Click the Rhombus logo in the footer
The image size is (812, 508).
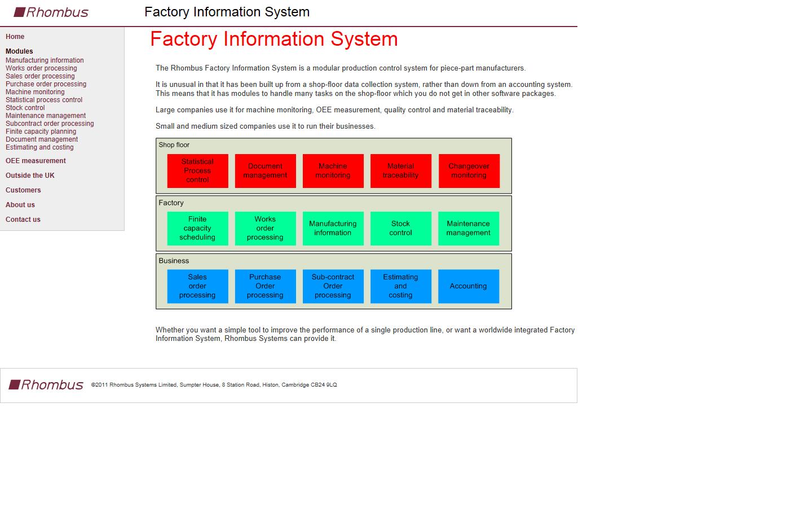point(46,385)
